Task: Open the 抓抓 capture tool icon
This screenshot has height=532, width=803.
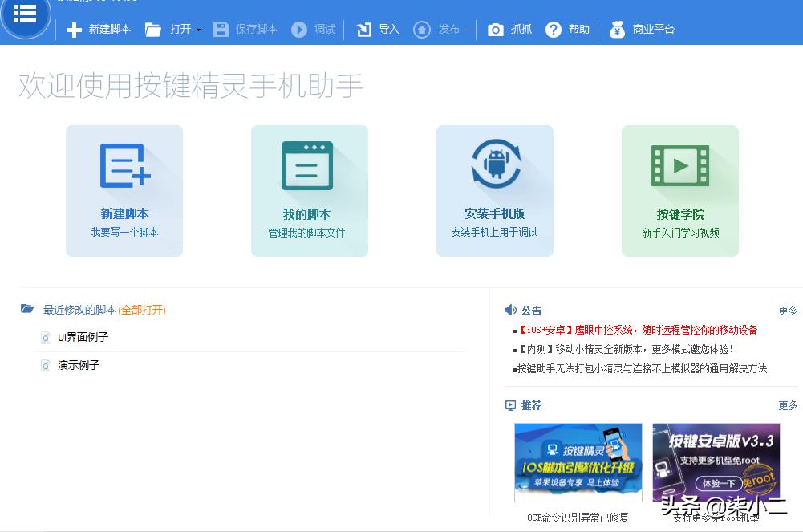Action: tap(495, 30)
